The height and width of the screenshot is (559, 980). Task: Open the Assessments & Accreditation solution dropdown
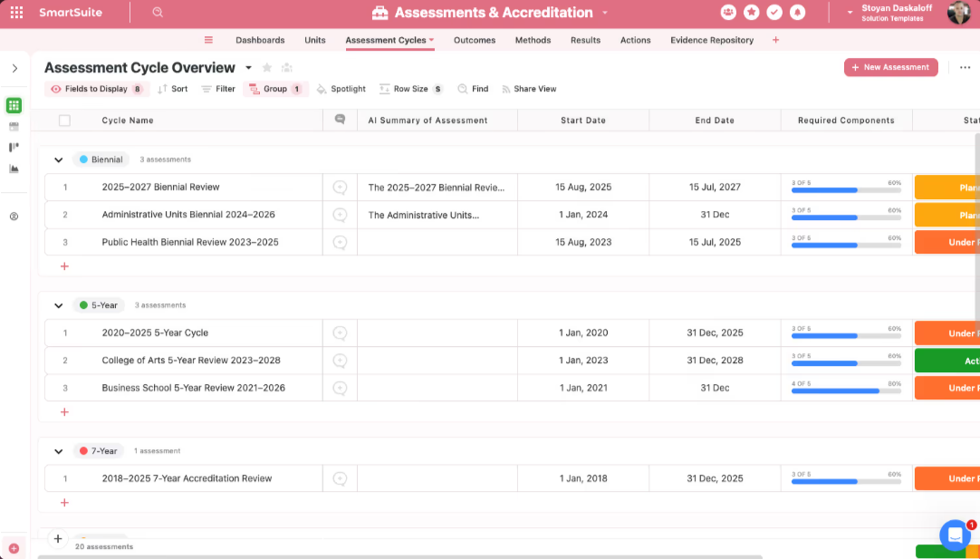[604, 13]
